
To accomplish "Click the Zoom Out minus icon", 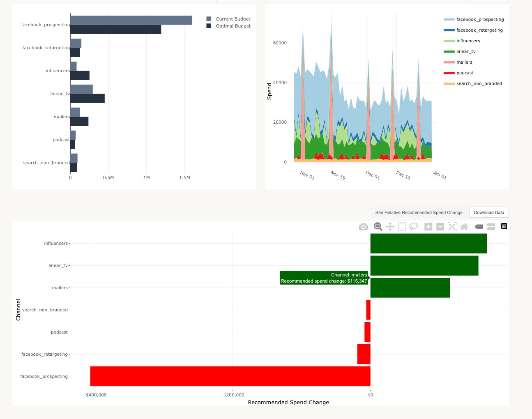I will click(440, 227).
